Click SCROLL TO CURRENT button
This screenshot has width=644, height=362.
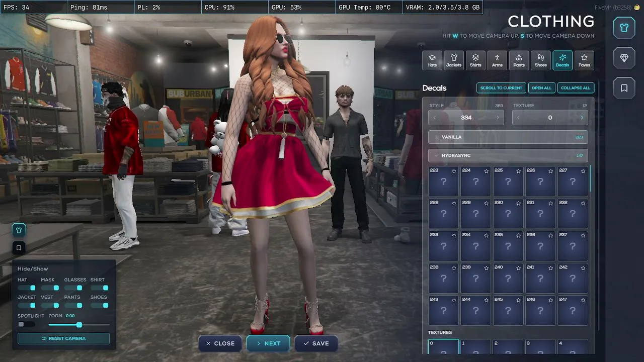pos(501,88)
